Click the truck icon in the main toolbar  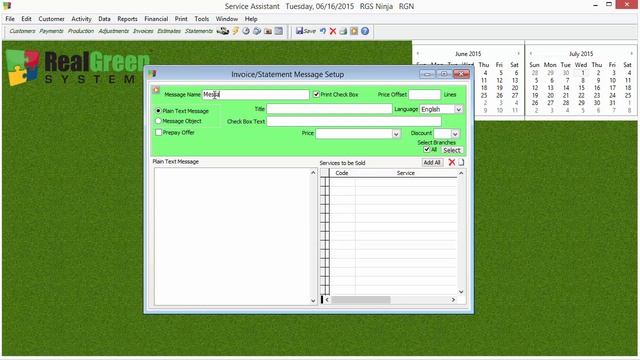click(x=222, y=31)
